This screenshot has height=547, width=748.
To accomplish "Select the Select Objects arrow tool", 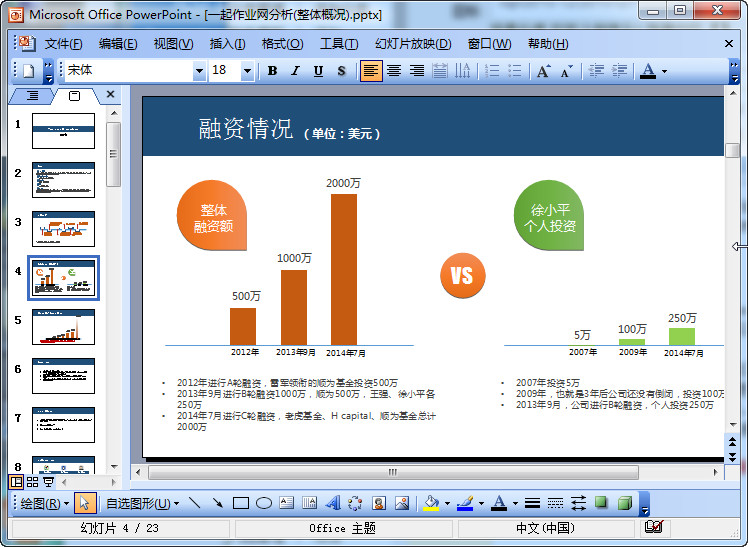I will (x=85, y=503).
